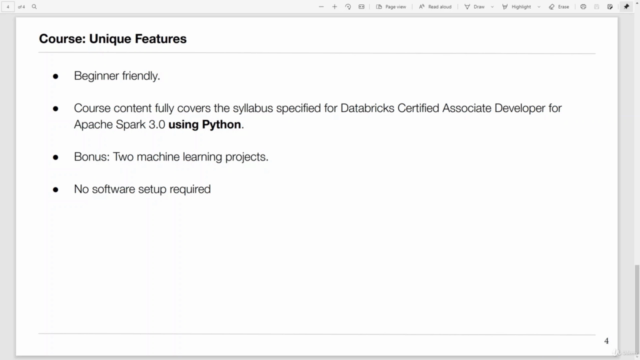Click 'Bonus: Two machine learning projects.' line

(x=171, y=157)
